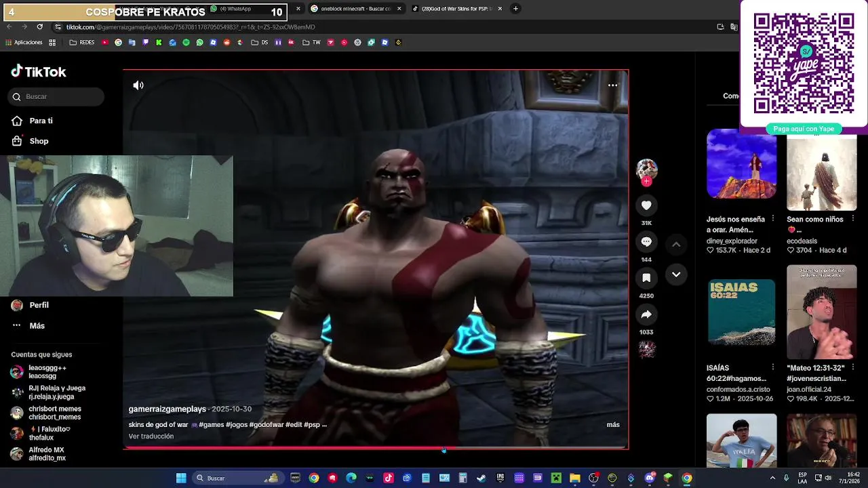Open TikTok app from the taskbar
868x488 pixels.
coord(389,478)
